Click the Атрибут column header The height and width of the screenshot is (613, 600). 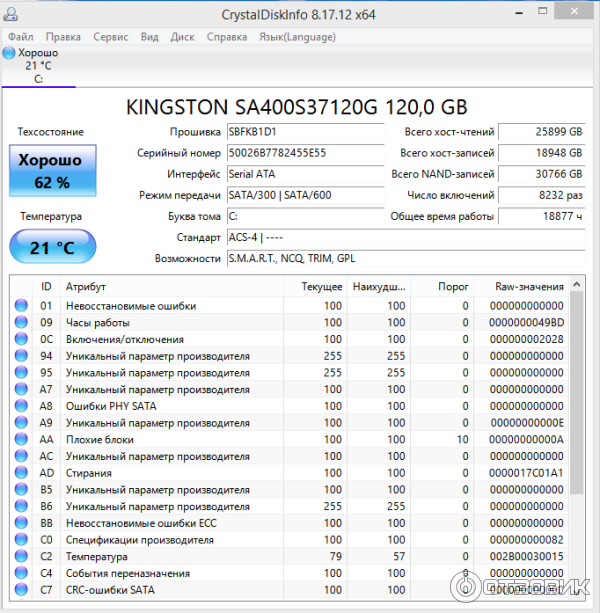[x=172, y=287]
